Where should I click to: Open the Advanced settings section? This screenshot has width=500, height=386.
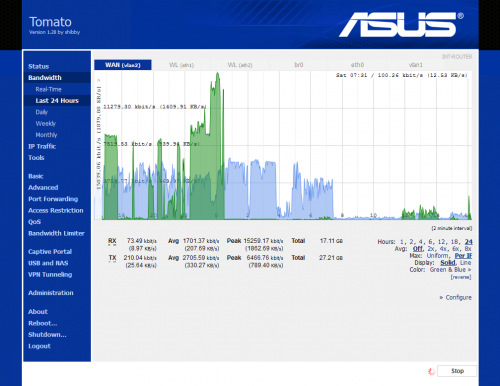[x=43, y=188]
